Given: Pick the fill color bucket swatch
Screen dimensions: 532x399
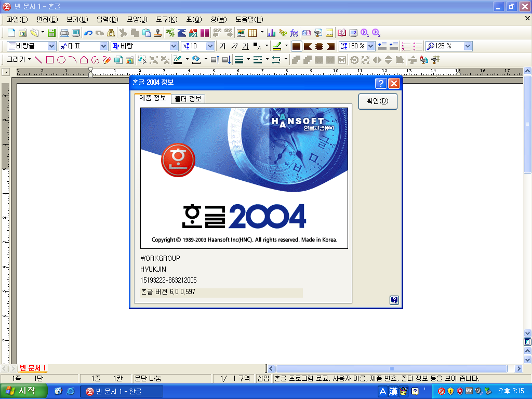Looking at the screenshot, I should 196,60.
